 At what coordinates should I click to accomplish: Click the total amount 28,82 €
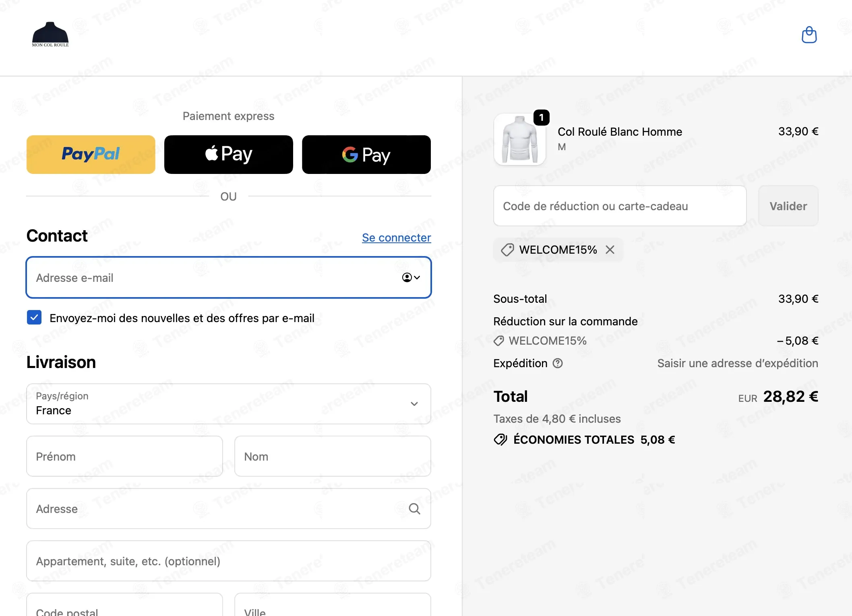point(791,397)
